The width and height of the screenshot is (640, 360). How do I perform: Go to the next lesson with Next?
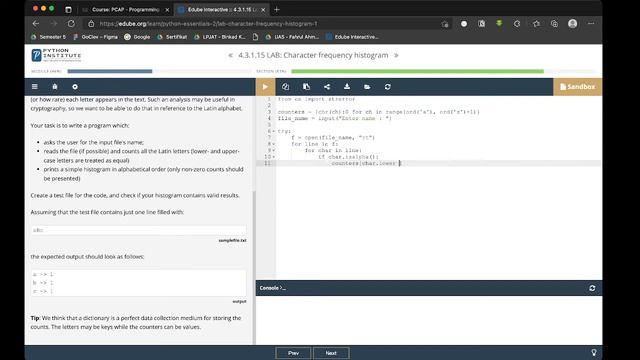click(331, 353)
